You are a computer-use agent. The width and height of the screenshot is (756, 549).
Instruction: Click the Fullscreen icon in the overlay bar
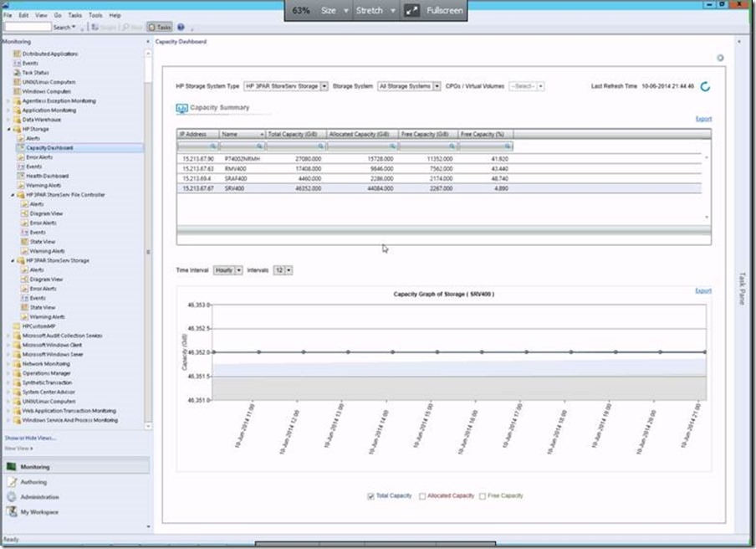411,11
